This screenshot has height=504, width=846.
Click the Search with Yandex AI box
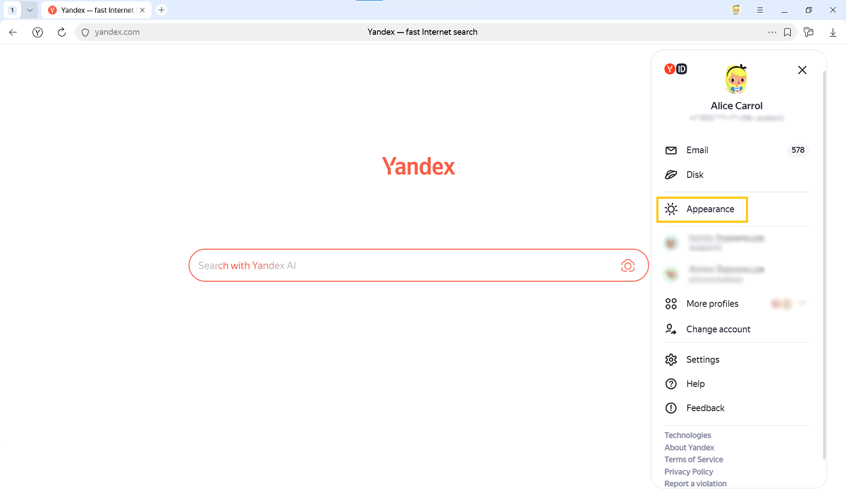(x=418, y=265)
